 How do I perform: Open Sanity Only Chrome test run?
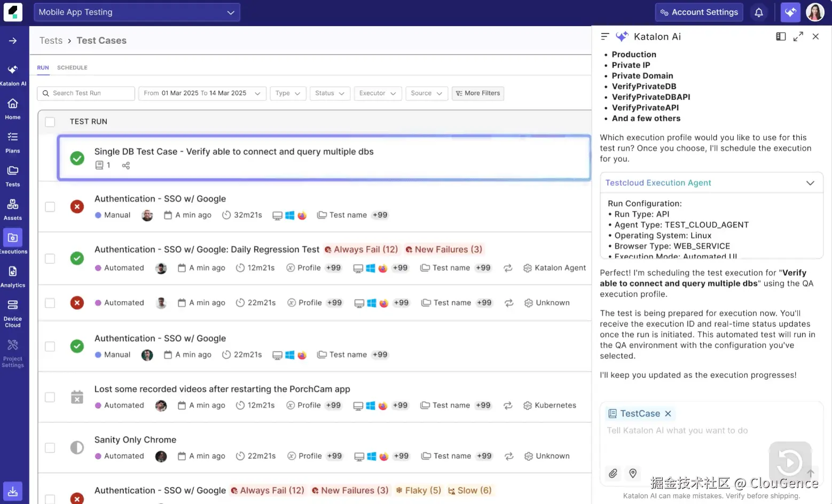pyautogui.click(x=135, y=440)
